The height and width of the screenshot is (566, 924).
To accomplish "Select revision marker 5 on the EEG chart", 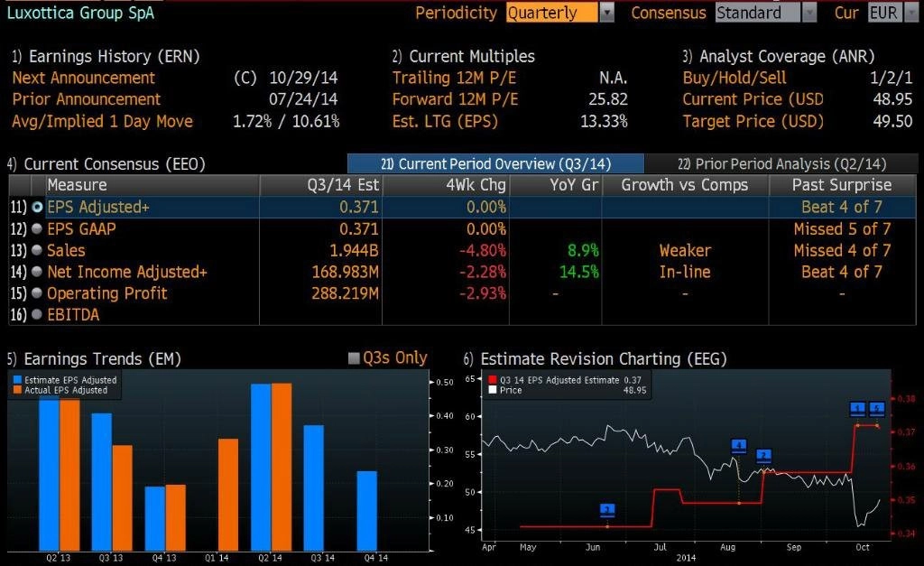I will (877, 408).
